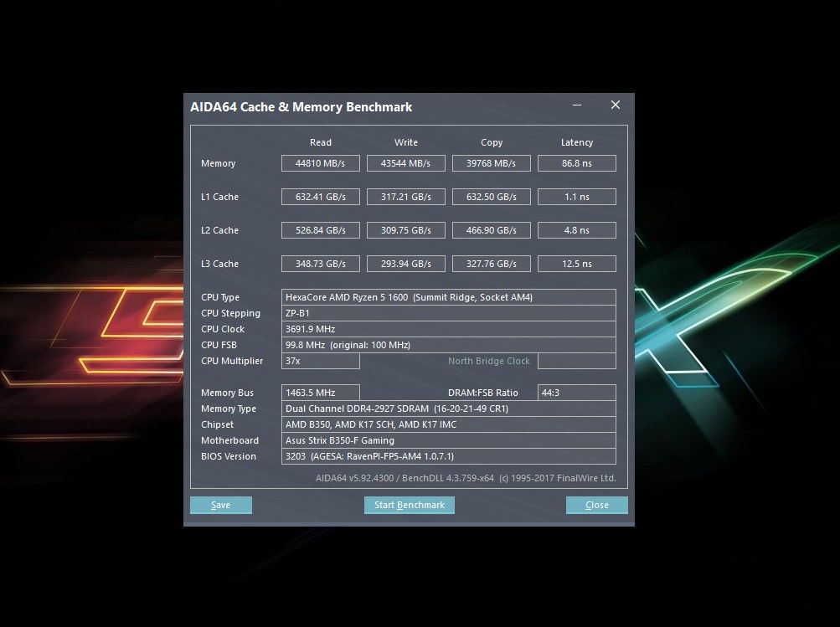Click the Memory Read value 44810 MB/s

coord(321,163)
